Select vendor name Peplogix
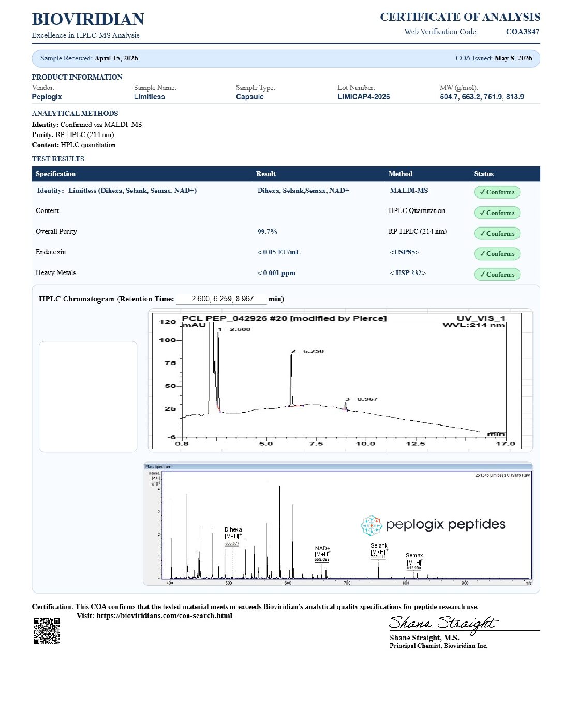Viewport: 563px width, 728px height. click(x=47, y=97)
